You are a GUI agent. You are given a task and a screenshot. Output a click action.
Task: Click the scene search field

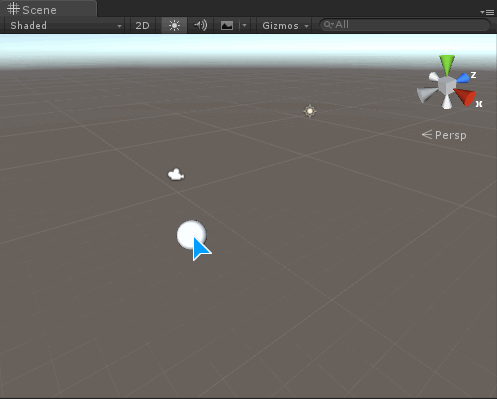pyautogui.click(x=405, y=25)
